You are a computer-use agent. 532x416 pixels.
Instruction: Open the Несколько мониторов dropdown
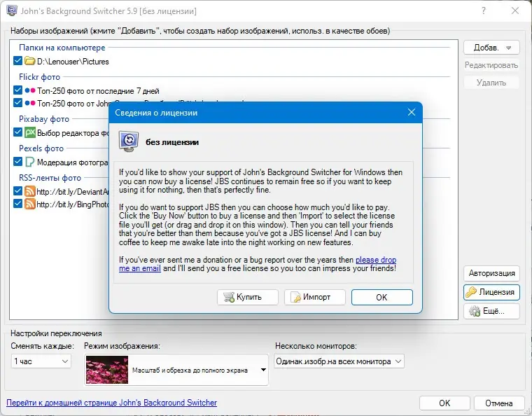coord(339,361)
